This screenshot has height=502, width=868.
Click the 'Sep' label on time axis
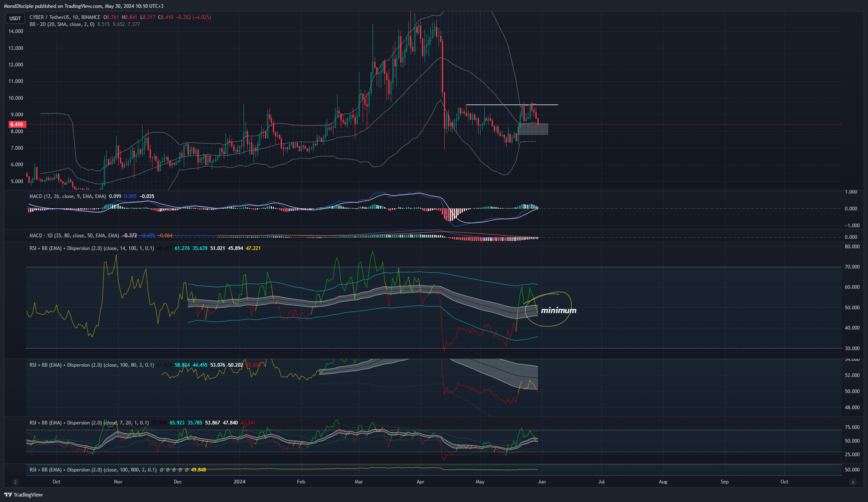tap(725, 482)
